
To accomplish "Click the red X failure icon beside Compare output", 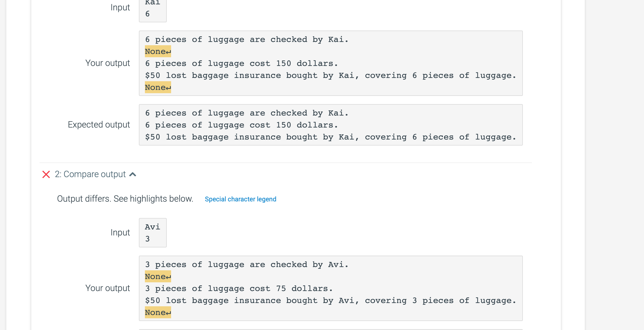I will point(46,174).
